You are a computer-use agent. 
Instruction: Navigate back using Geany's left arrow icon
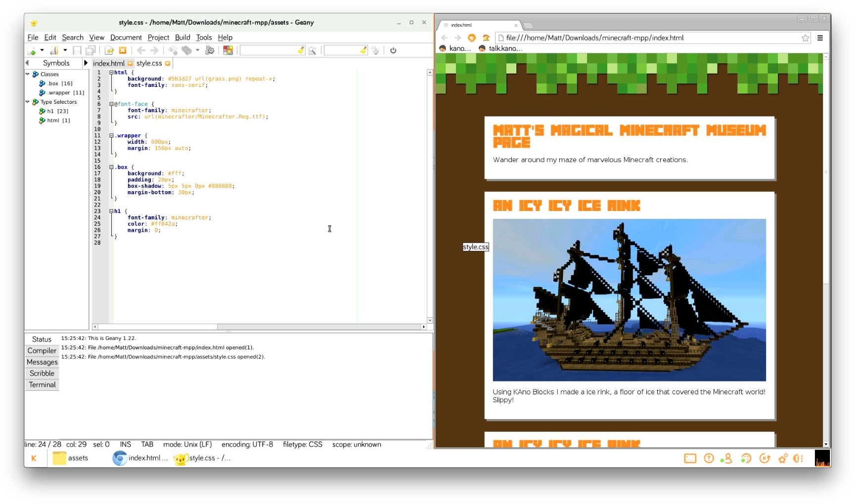(x=141, y=50)
